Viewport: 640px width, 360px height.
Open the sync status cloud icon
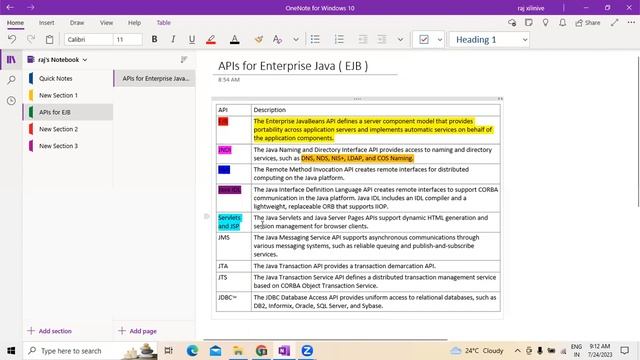click(x=512, y=23)
